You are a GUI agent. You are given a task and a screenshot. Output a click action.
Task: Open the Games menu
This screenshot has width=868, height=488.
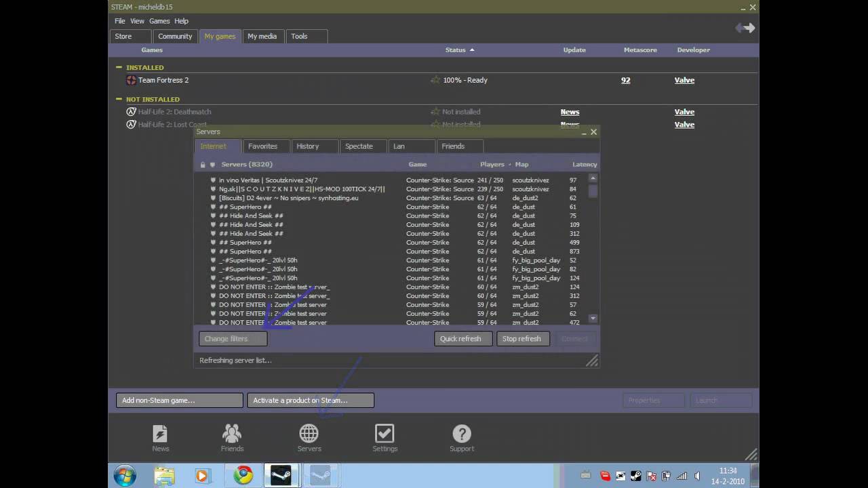[159, 21]
